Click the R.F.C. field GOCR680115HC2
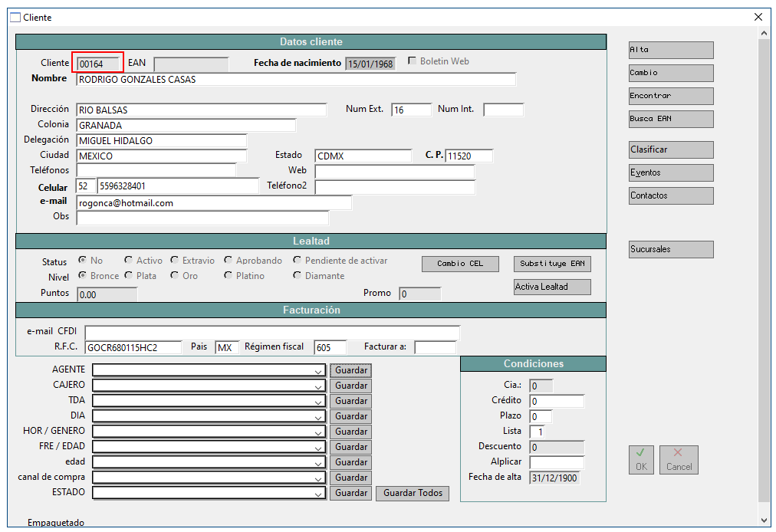This screenshot has width=776, height=532. tap(133, 347)
